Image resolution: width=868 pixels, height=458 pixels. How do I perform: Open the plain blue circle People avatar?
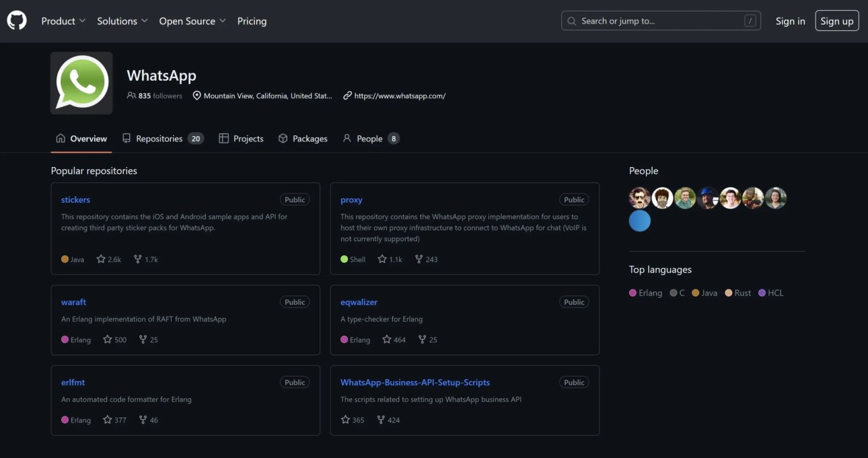(x=640, y=221)
